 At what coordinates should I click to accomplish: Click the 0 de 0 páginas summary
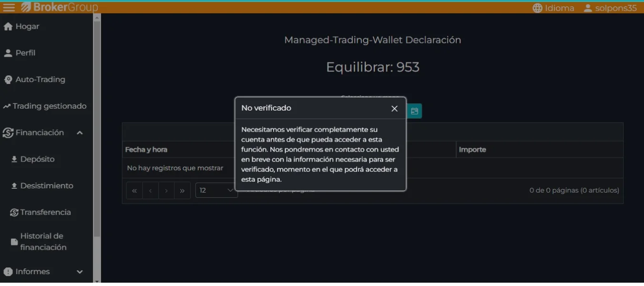[574, 190]
